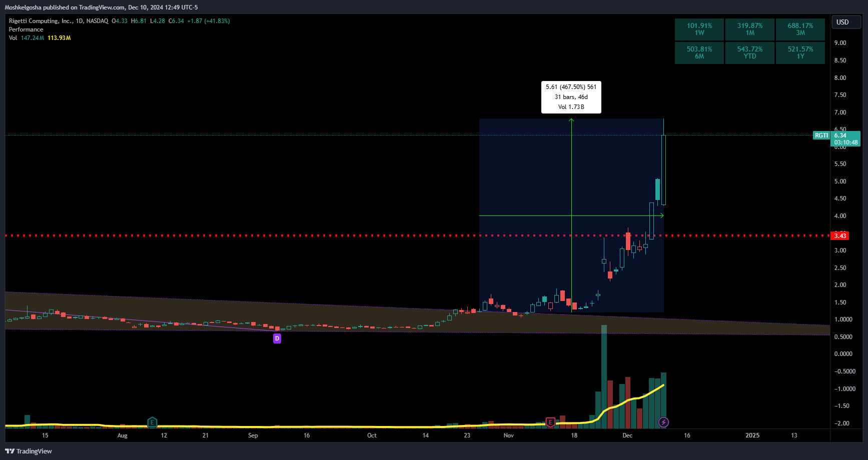Click the price range measurement tooltip box
Image resolution: width=868 pixels, height=460 pixels.
click(x=571, y=97)
